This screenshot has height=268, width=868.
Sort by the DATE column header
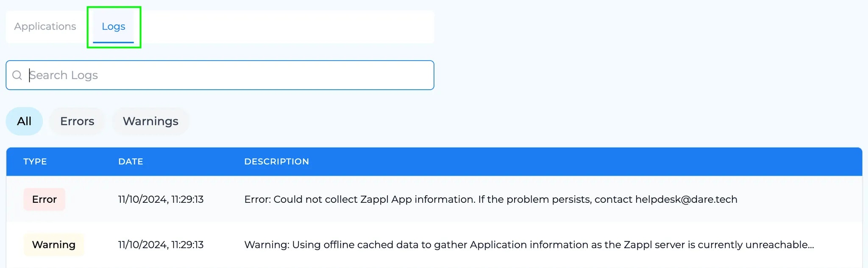click(x=131, y=161)
